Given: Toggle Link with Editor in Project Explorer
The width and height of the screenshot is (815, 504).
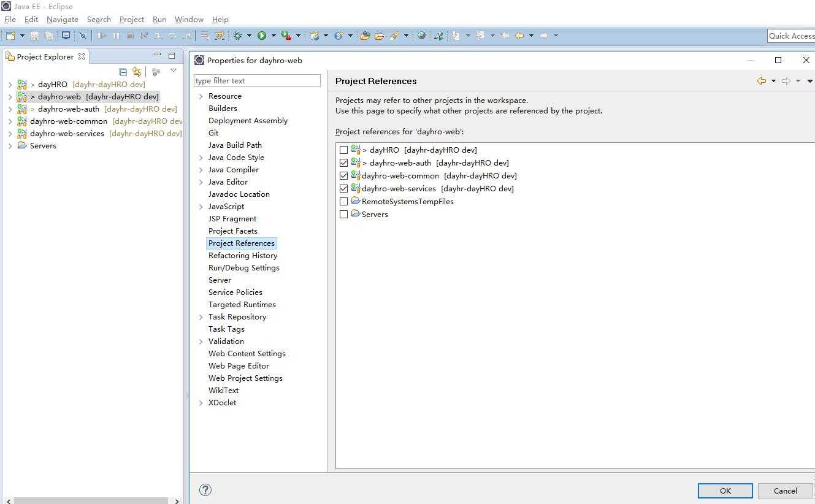Looking at the screenshot, I should coord(137,72).
